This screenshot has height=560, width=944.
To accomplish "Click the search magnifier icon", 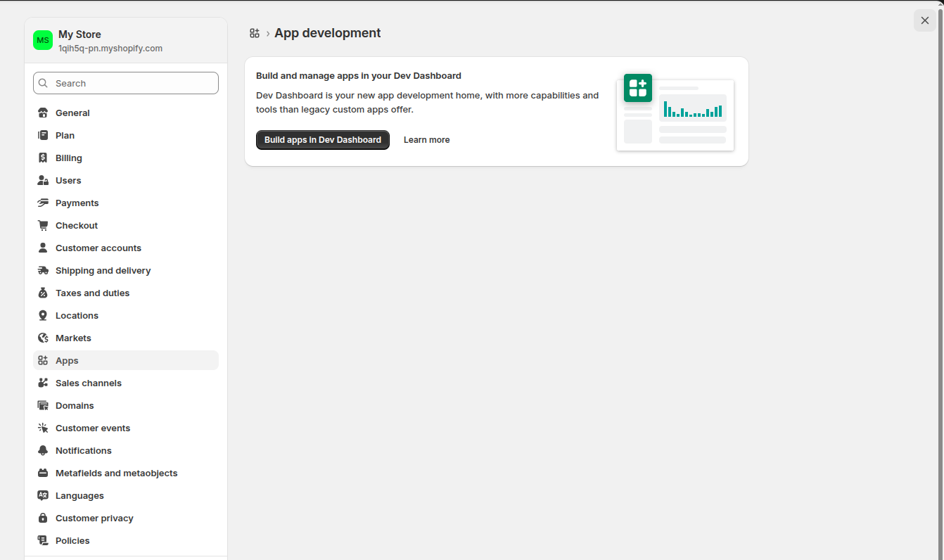I will [44, 83].
